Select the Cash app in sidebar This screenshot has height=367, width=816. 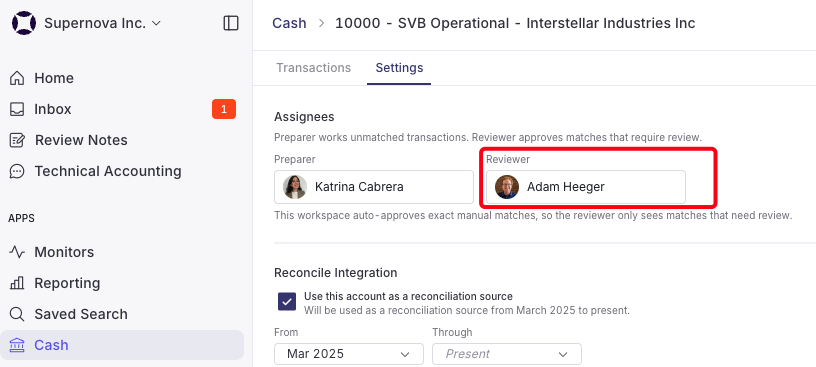pyautogui.click(x=122, y=345)
